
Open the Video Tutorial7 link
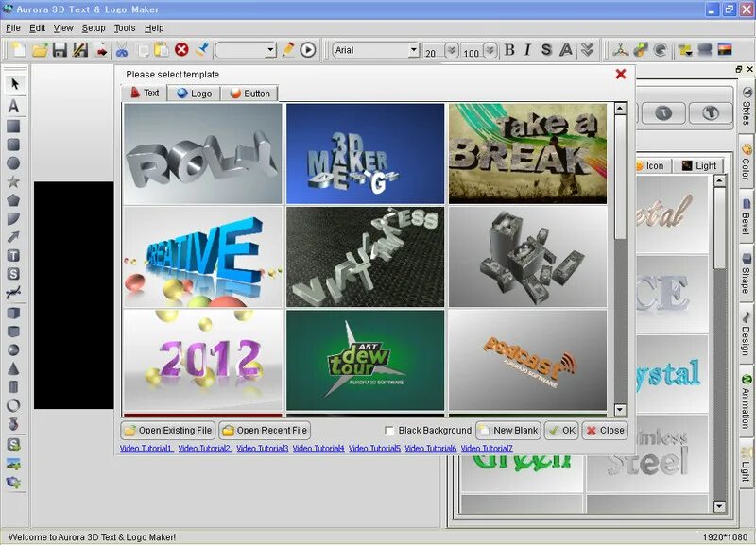[487, 448]
